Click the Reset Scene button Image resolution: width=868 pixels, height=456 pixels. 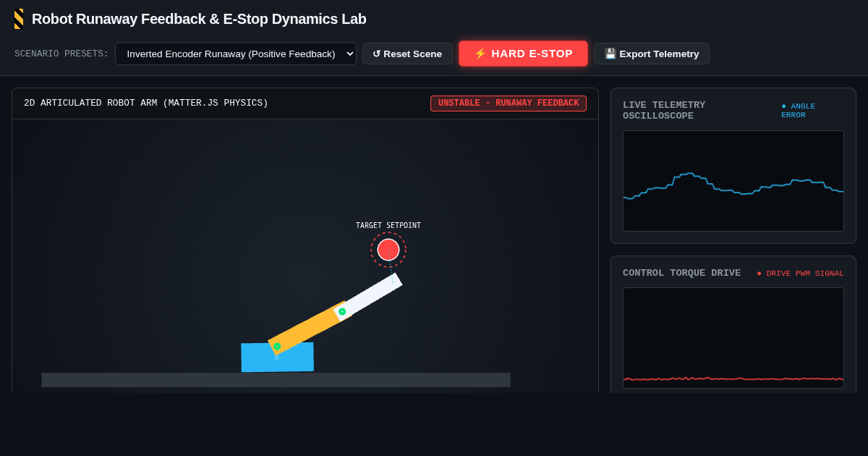[x=407, y=54]
